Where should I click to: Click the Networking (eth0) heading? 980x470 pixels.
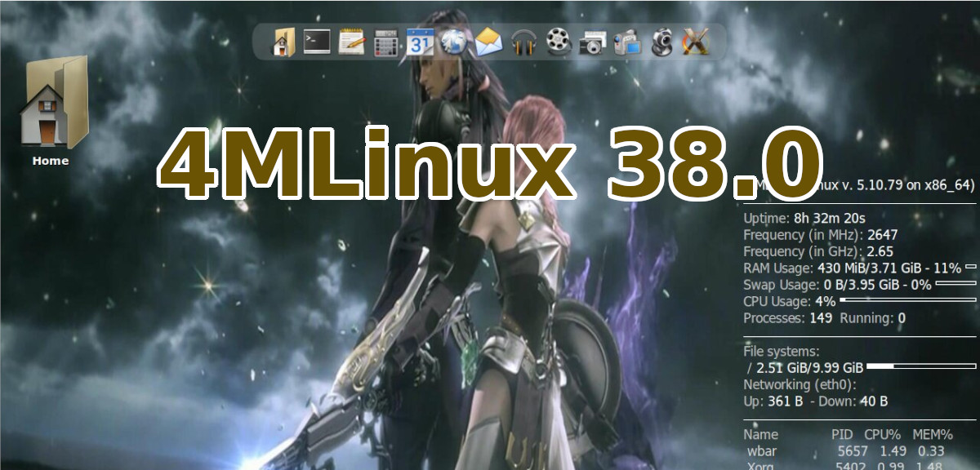click(x=800, y=384)
